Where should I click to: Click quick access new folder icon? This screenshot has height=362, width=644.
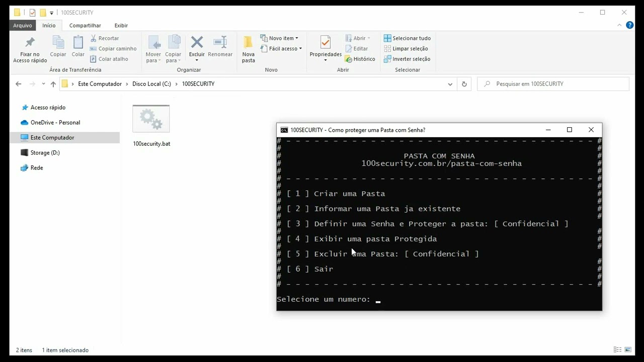click(43, 13)
